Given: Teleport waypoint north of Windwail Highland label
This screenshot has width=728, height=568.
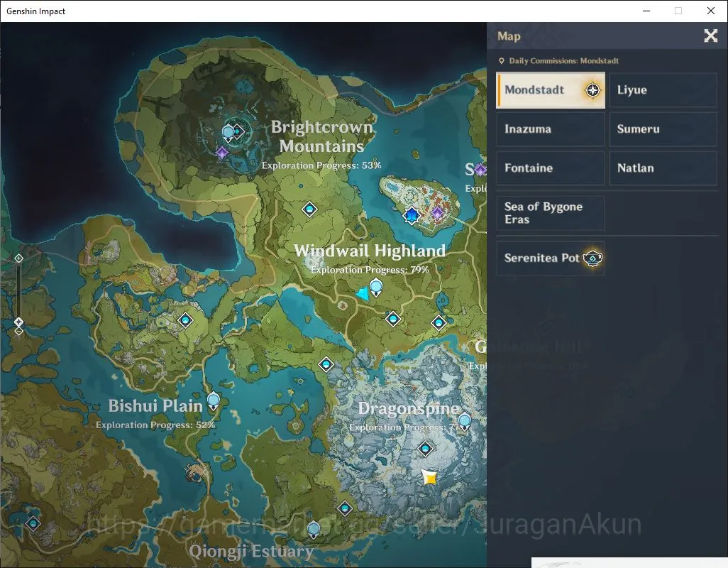Looking at the screenshot, I should click(309, 209).
